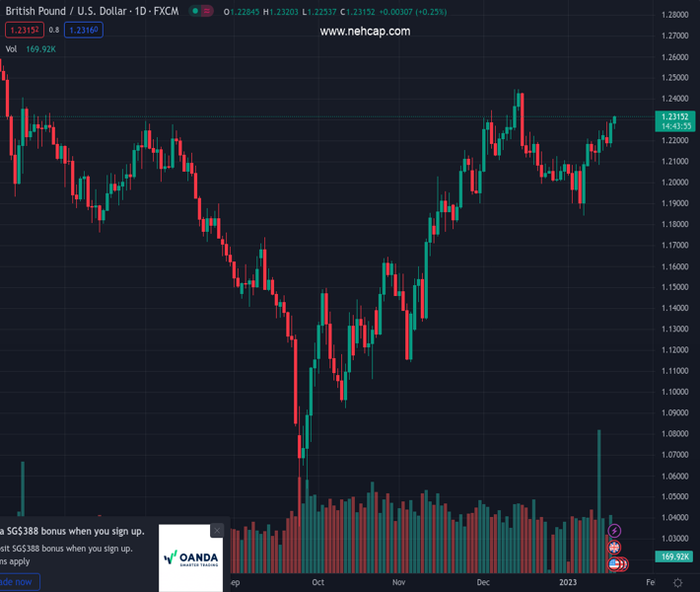Click the red sell price 1.23152 button
Screen dimensions: 700x592
pos(23,30)
